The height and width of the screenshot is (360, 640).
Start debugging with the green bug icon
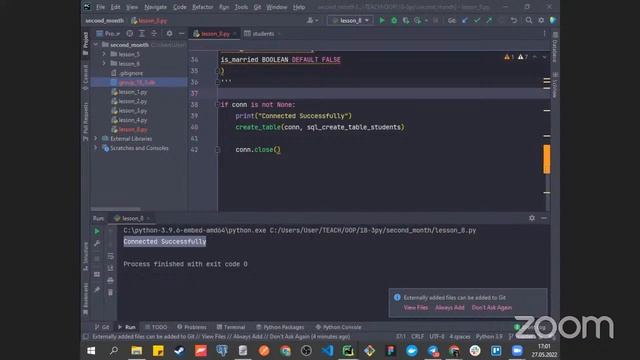point(394,20)
